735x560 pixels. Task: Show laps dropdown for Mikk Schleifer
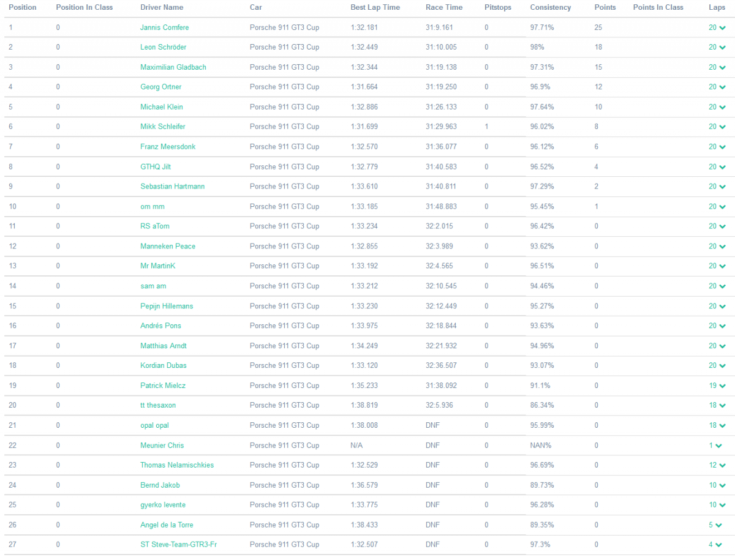tap(717, 127)
